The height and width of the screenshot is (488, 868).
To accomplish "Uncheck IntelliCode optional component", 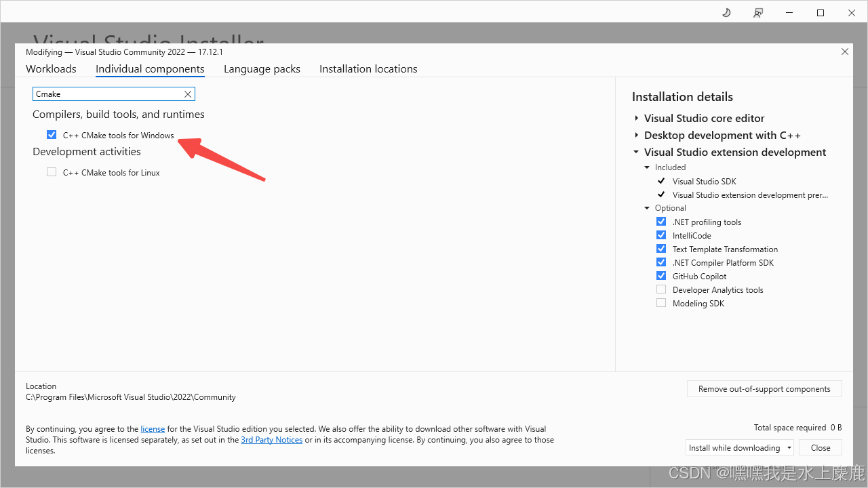I will click(x=661, y=235).
